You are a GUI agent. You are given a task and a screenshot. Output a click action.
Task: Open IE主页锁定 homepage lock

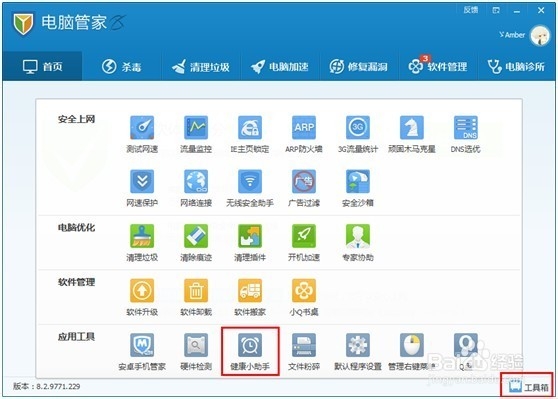pos(250,134)
